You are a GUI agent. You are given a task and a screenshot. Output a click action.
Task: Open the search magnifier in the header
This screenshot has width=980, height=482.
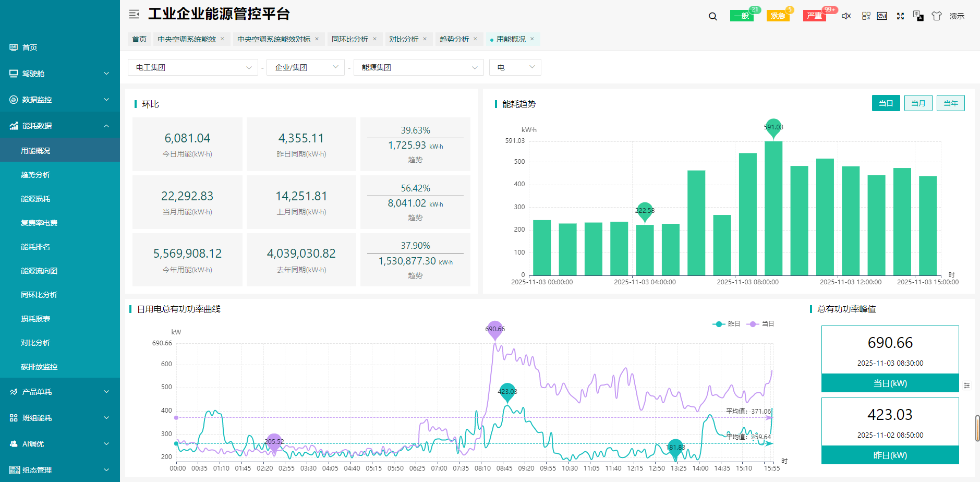713,16
